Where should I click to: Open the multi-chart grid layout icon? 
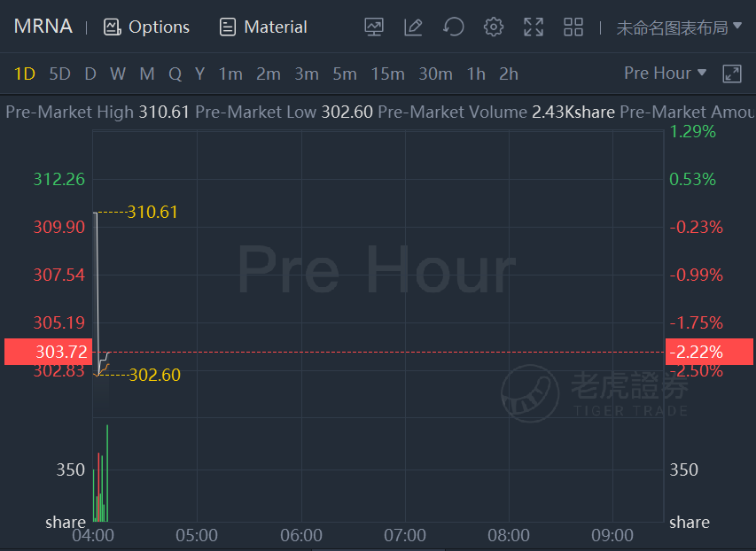click(x=573, y=27)
